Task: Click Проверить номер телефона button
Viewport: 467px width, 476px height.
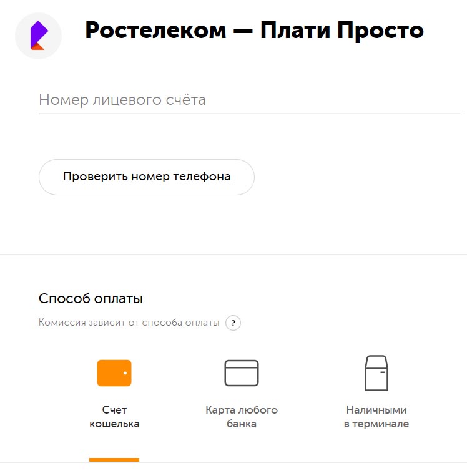Action: [x=147, y=177]
